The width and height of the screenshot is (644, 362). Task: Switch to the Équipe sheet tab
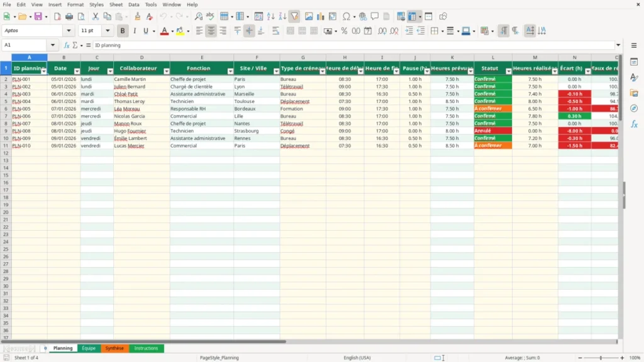click(x=88, y=348)
